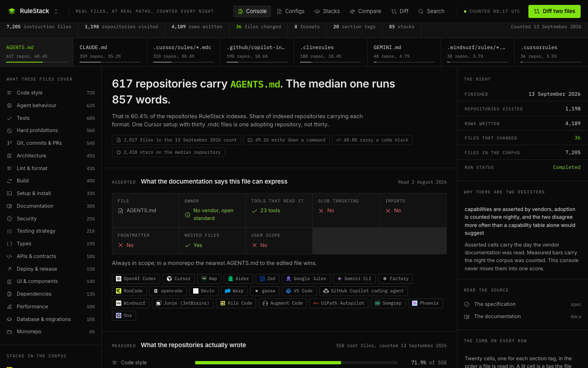Click the APIs & contracts code icon
Viewport: 588px width, 368px height.
(x=9, y=256)
